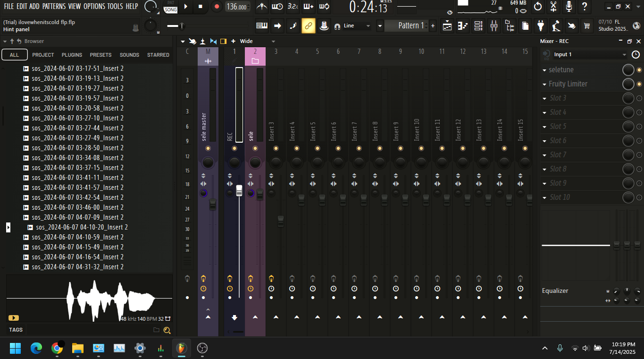
Task: Open the Slot 4 plugin menu arrow
Action: point(545,112)
